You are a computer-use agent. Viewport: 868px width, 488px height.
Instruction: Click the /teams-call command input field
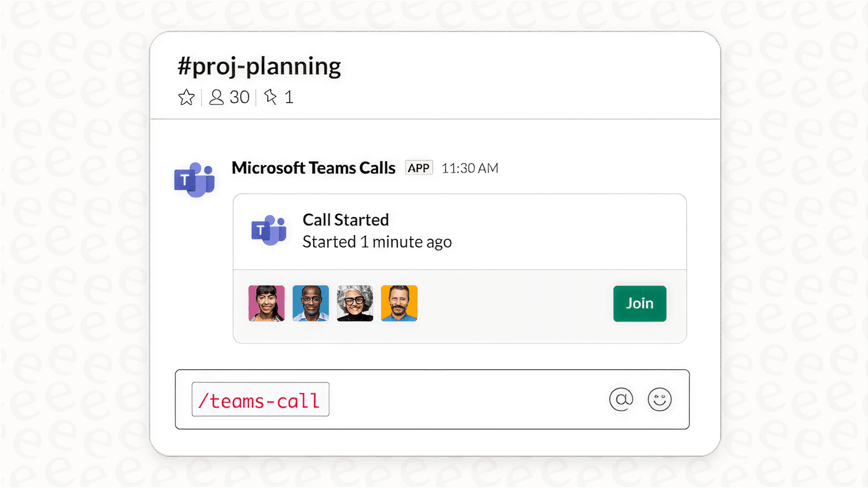click(260, 399)
